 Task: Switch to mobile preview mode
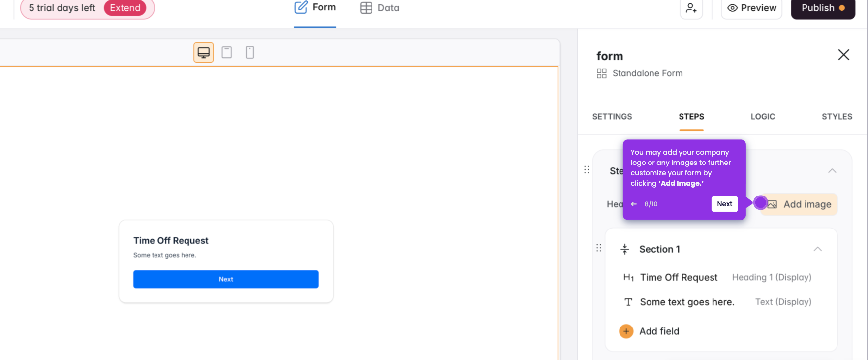point(250,52)
